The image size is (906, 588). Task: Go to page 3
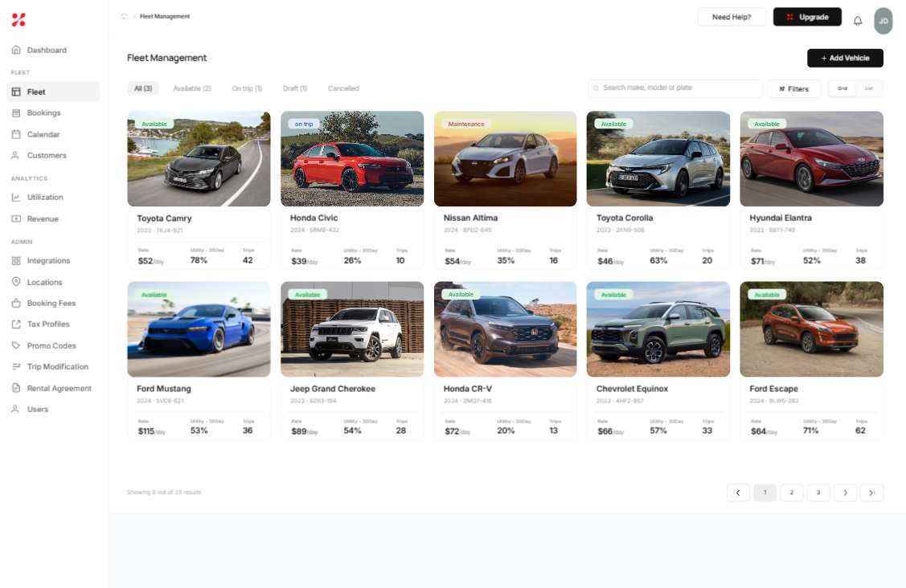tap(818, 492)
